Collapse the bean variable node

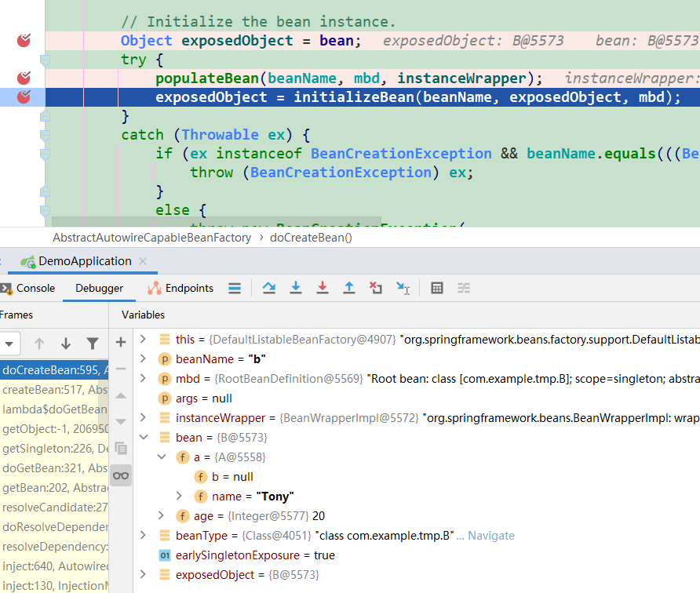pyautogui.click(x=144, y=437)
